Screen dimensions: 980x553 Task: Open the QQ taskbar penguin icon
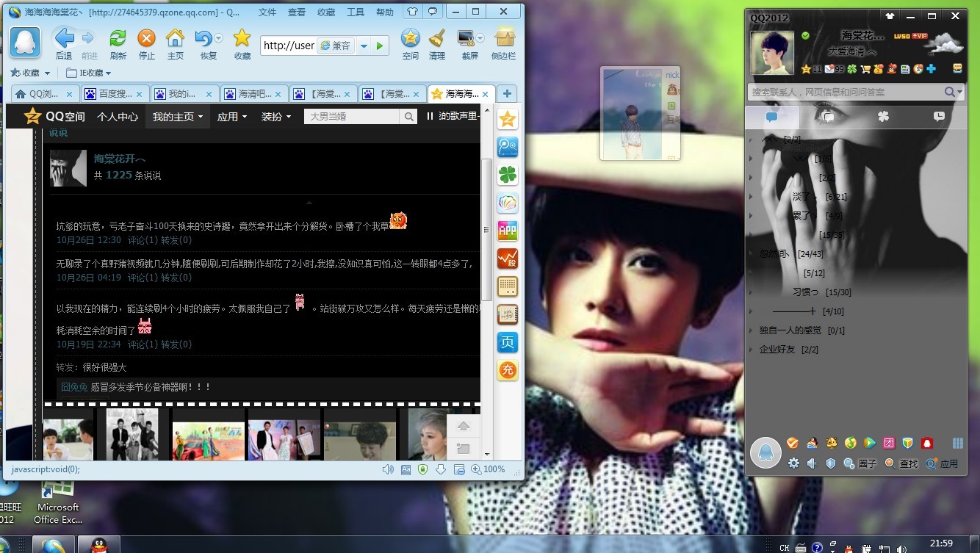99,546
